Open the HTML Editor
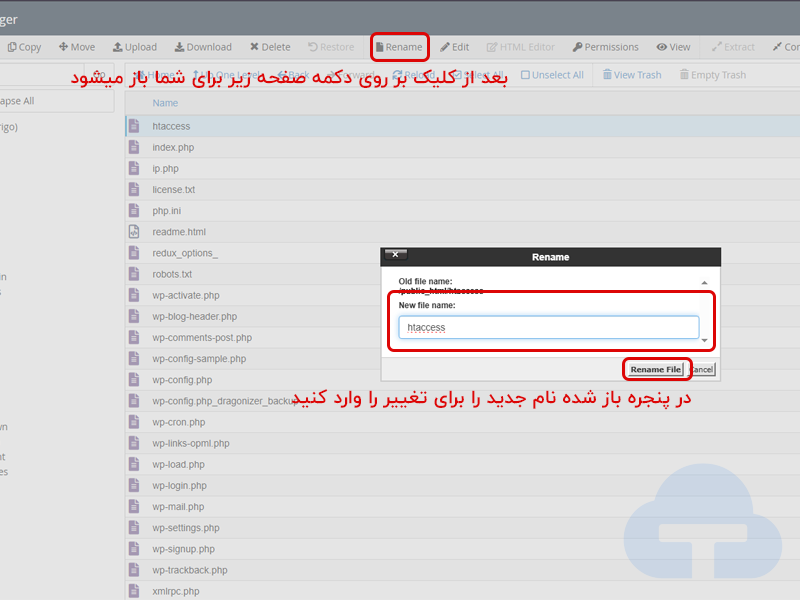The height and width of the screenshot is (600, 800). click(520, 47)
